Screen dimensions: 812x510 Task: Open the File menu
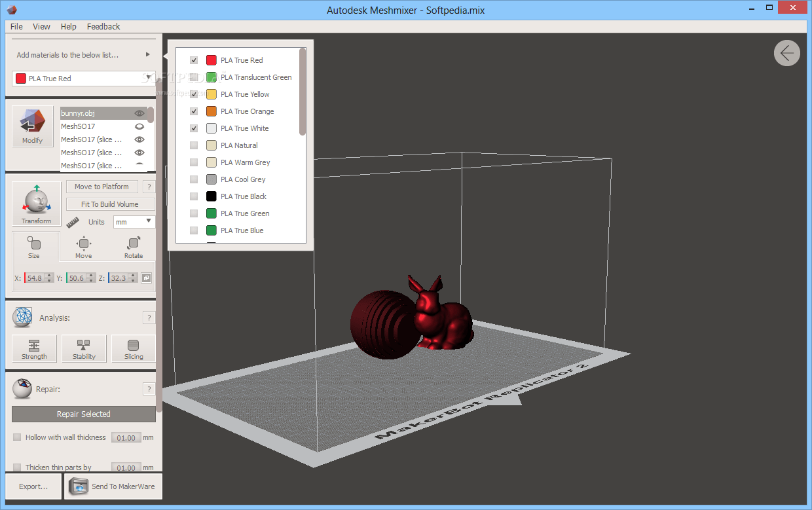(x=16, y=27)
